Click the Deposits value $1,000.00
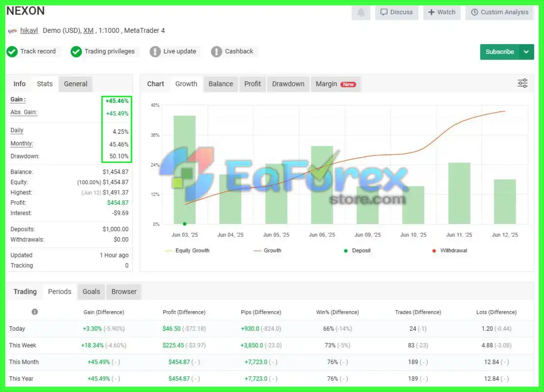 coord(116,229)
